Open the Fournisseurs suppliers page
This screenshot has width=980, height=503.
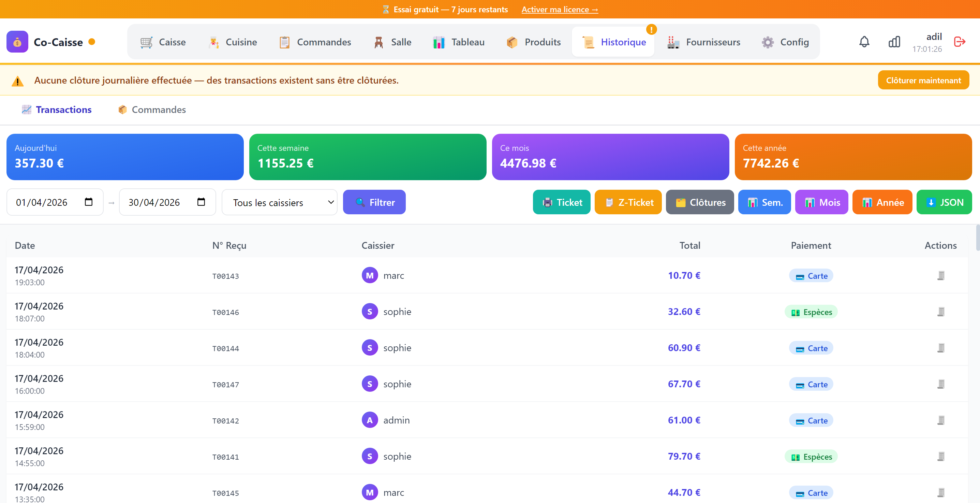point(703,42)
